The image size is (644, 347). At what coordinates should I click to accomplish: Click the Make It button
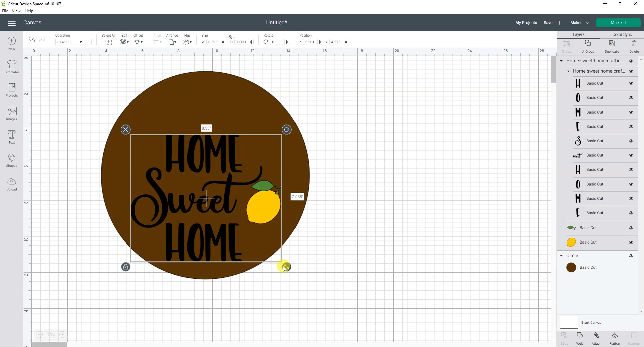point(618,23)
